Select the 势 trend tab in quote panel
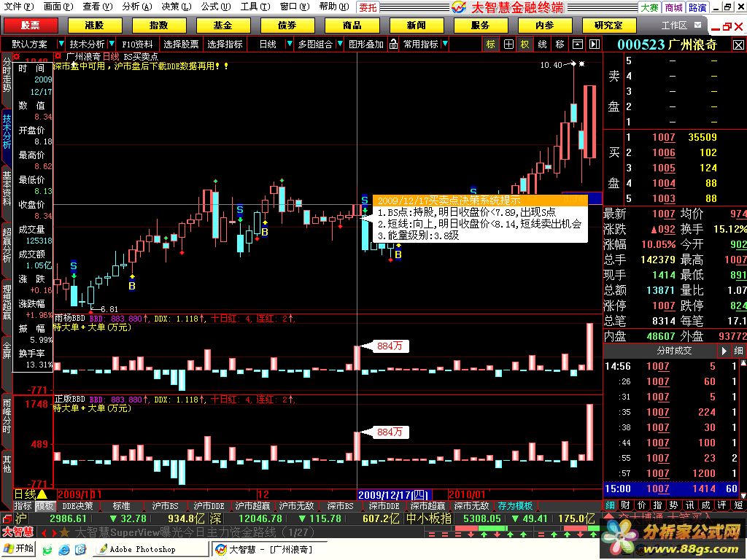The image size is (747, 560). pyautogui.click(x=673, y=505)
